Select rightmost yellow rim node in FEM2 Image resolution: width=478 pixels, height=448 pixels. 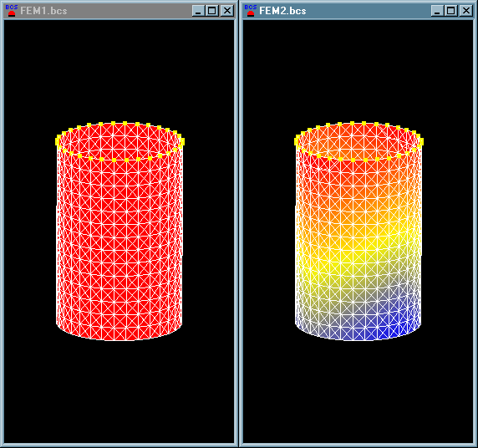[x=422, y=141]
